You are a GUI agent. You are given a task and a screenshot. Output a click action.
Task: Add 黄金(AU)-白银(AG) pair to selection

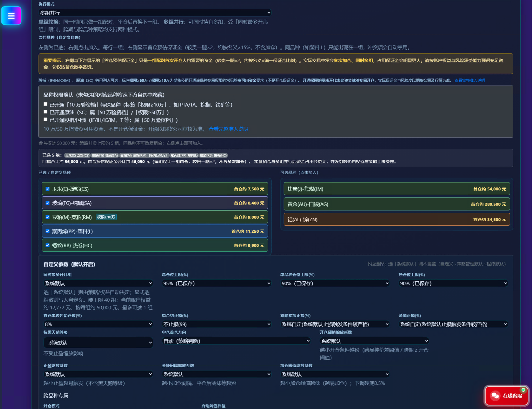tap(396, 204)
